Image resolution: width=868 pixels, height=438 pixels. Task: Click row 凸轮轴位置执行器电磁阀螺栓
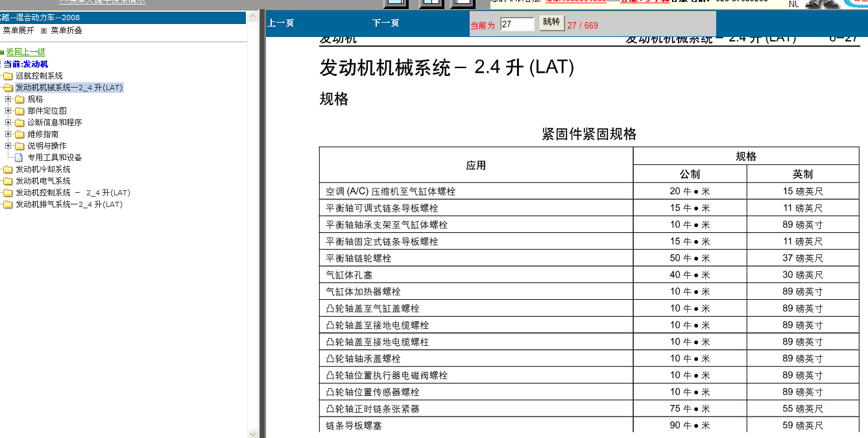[x=589, y=376]
